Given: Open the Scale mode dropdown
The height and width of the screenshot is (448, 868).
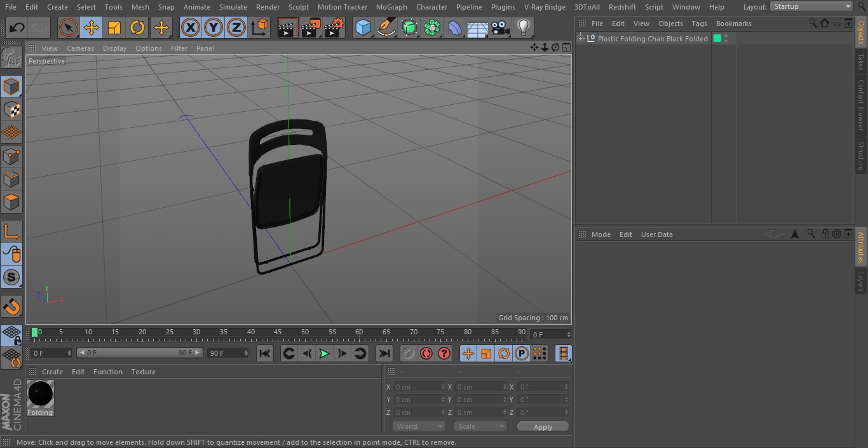Looking at the screenshot, I should (x=480, y=426).
